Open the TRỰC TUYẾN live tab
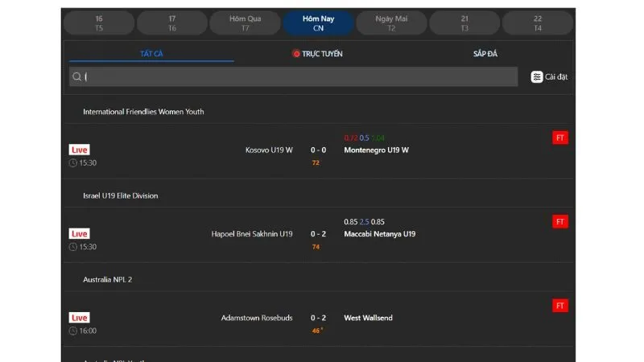 tap(317, 54)
